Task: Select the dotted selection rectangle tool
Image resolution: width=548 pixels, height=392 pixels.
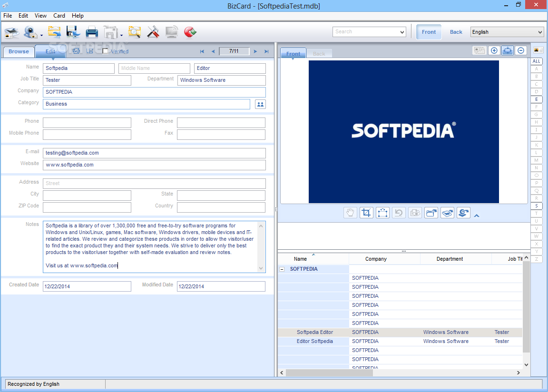Action: 382,213
